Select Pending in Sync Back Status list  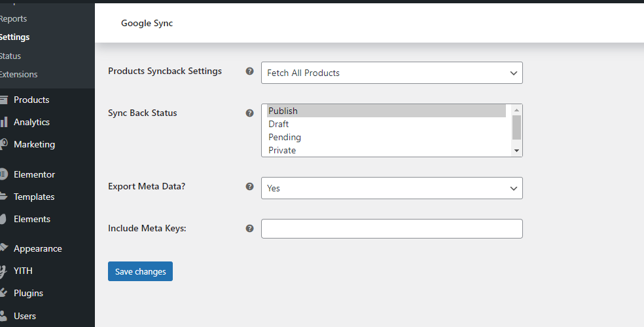[x=387, y=138]
